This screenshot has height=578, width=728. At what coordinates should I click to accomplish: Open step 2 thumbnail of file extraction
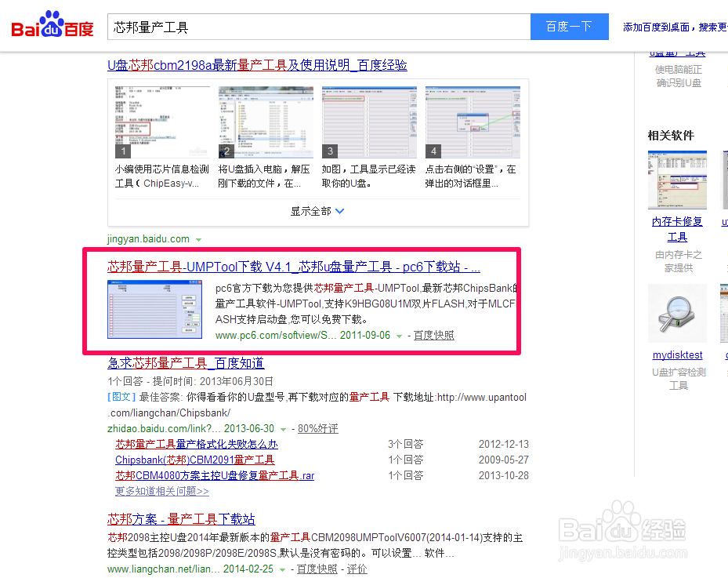click(266, 122)
